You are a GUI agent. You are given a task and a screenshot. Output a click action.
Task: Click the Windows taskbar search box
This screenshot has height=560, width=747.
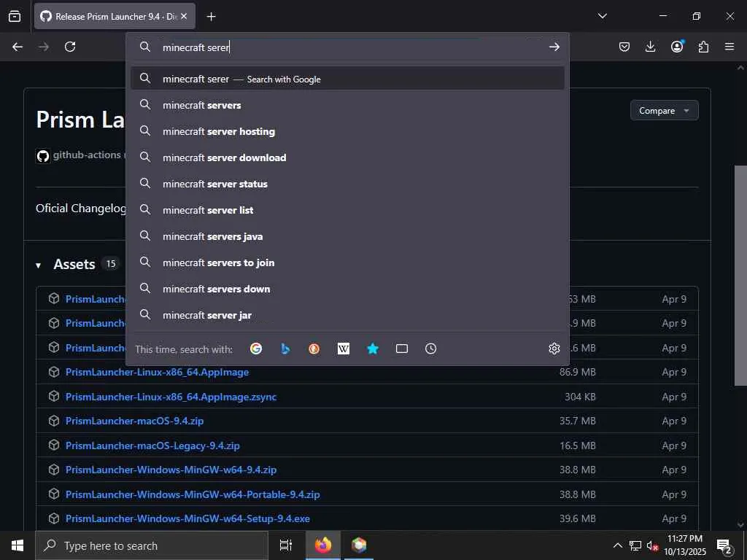click(152, 545)
